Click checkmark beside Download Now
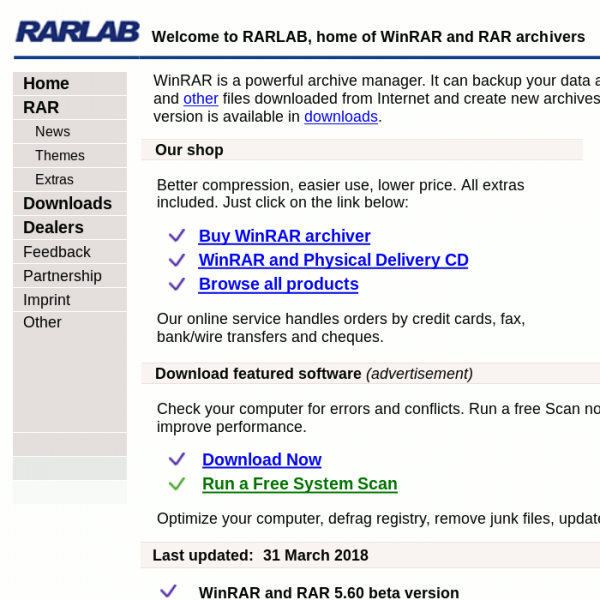 click(x=177, y=459)
